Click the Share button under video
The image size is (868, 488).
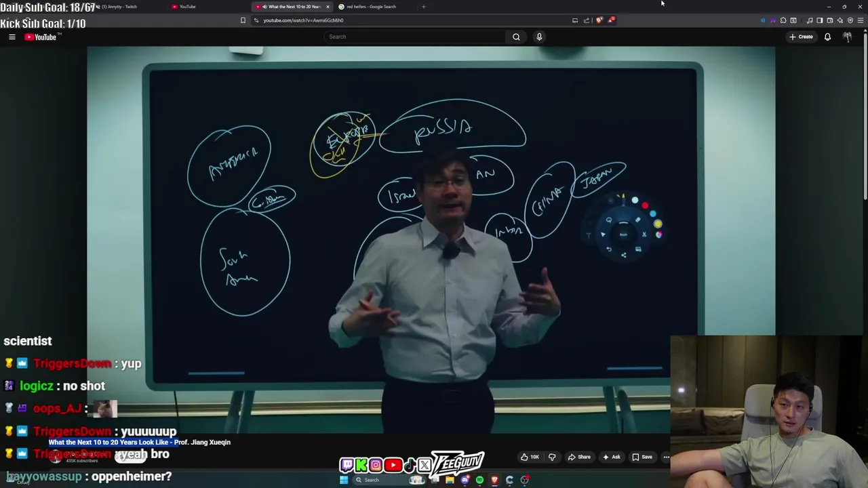tap(579, 457)
